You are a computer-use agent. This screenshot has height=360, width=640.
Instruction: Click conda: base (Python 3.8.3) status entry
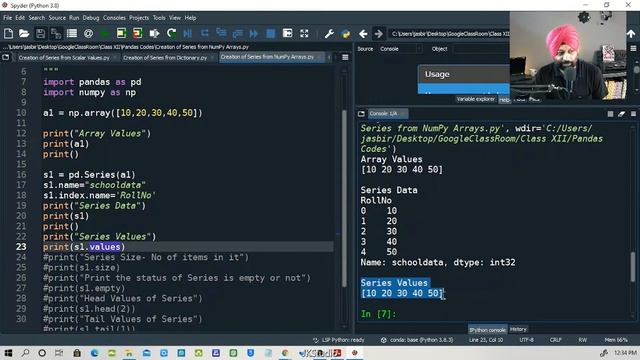pyautogui.click(x=417, y=340)
